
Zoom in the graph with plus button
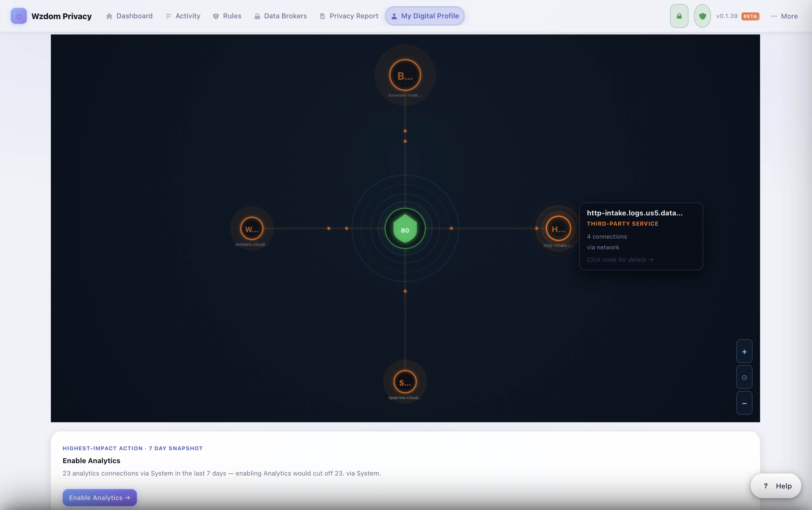point(744,351)
